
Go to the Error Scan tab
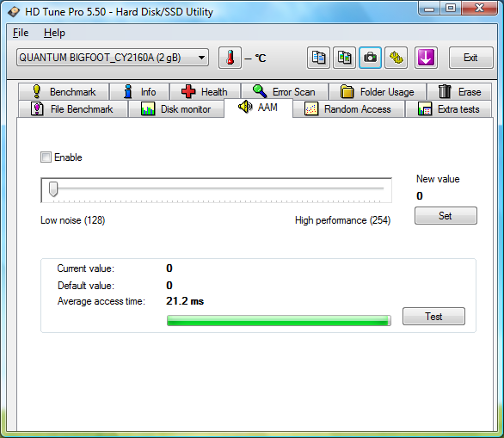(x=285, y=92)
